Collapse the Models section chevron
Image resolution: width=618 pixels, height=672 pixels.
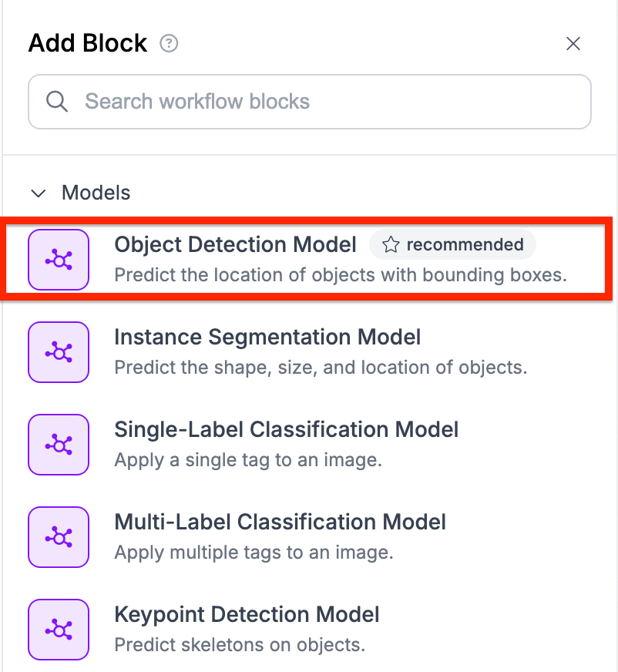point(36,193)
